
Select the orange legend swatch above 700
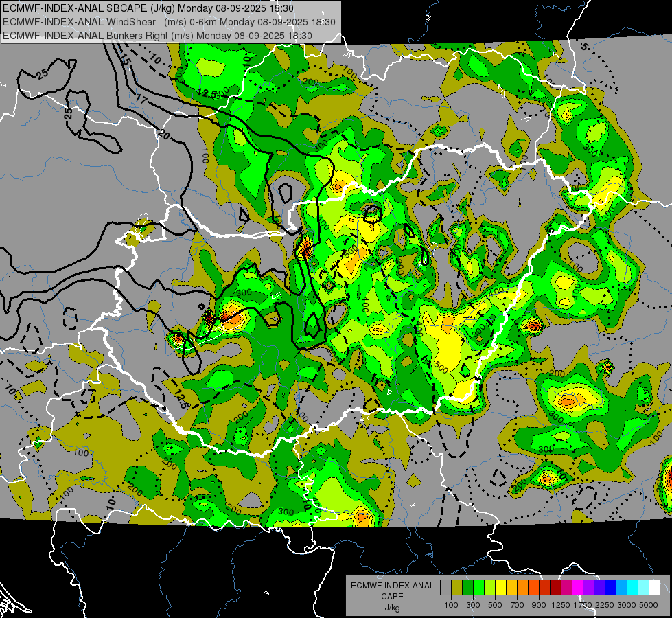coord(523,588)
